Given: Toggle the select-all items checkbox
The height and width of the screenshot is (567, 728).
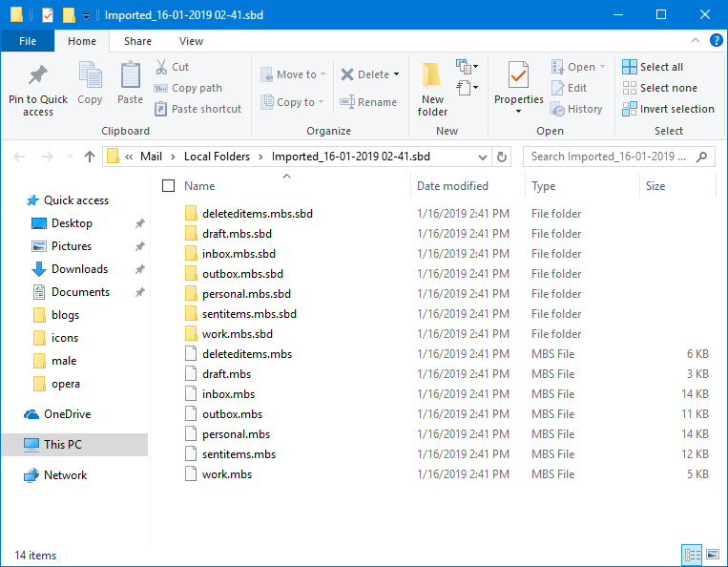Looking at the screenshot, I should (x=169, y=186).
